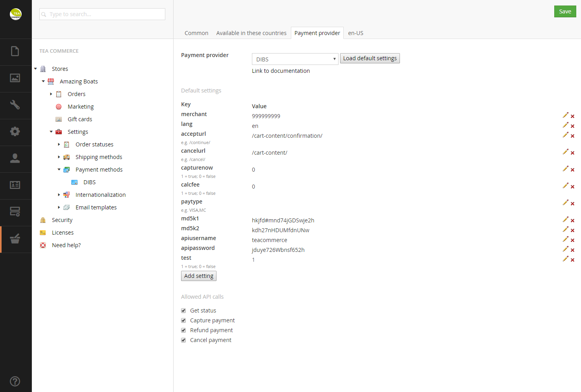Delete the paytype setting

(573, 204)
